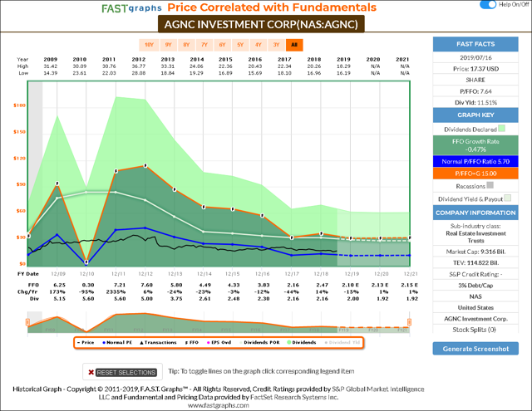Open the FactSet Research Systems link
Screen dimensions: 532x411
pos(294,397)
